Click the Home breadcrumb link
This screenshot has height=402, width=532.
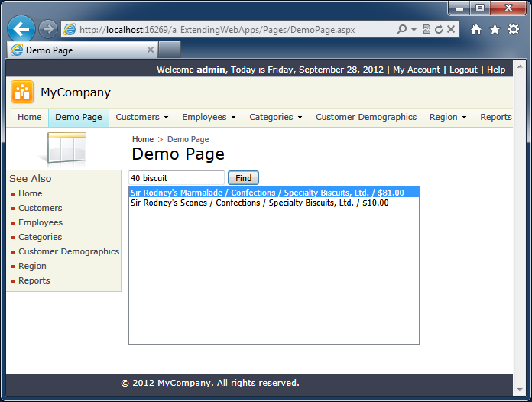click(x=143, y=139)
